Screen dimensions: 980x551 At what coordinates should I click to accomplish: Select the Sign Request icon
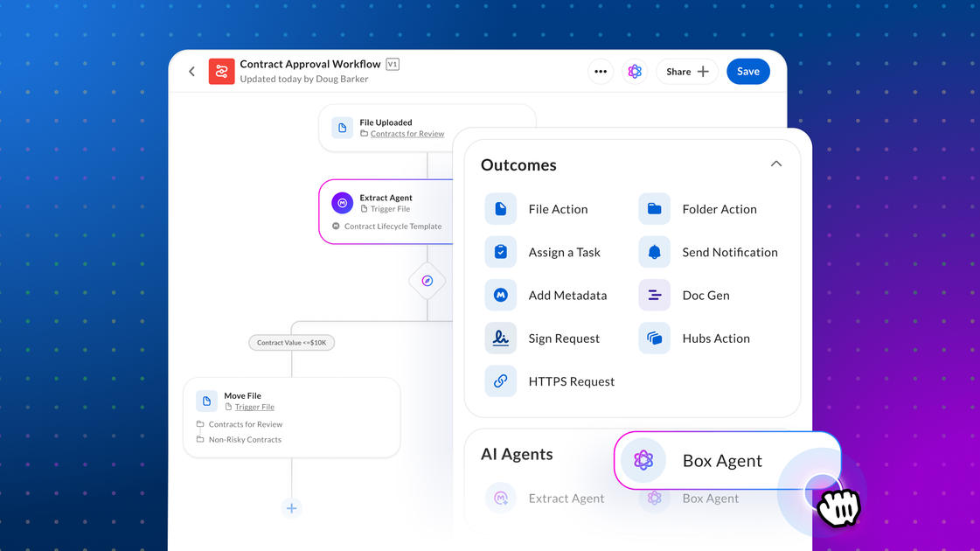pos(501,338)
